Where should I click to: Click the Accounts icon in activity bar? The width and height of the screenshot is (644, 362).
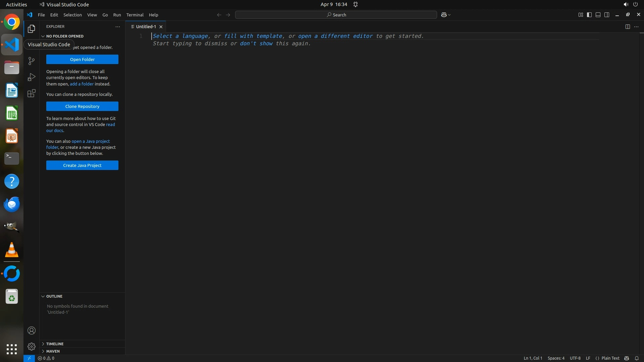[31, 330]
